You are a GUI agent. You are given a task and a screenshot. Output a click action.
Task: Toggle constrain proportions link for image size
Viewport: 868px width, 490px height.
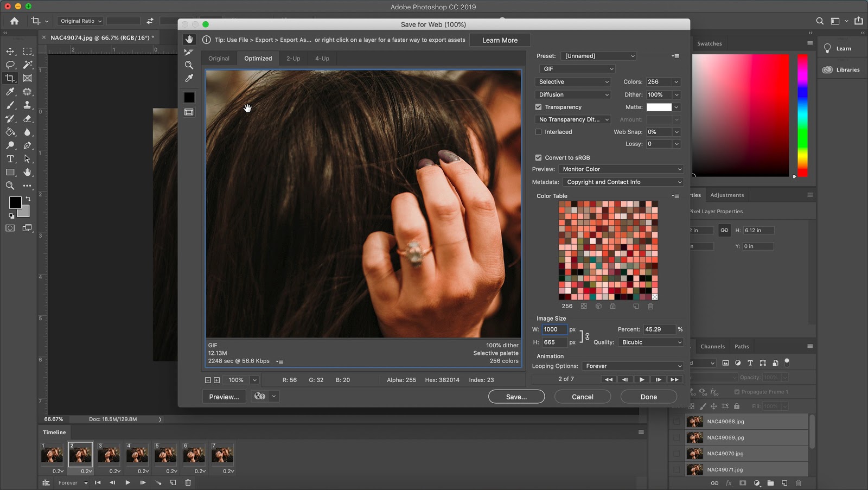tap(587, 336)
